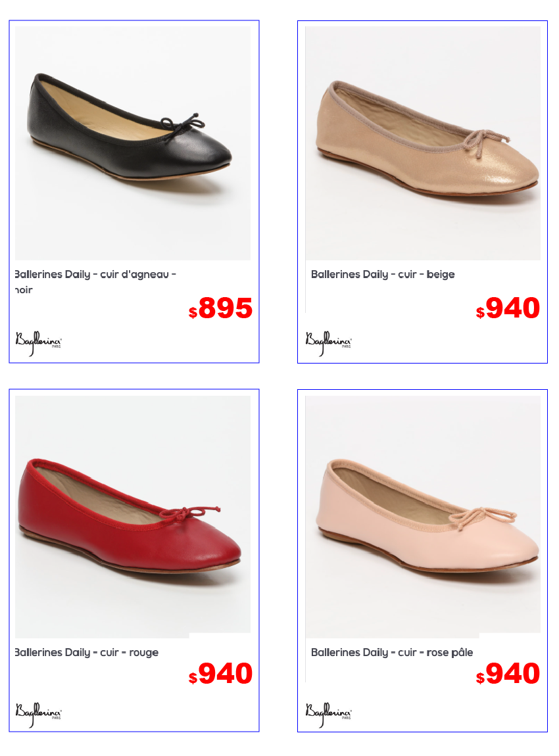
Task: Select the $940 price on beige shoe
Action: (508, 308)
